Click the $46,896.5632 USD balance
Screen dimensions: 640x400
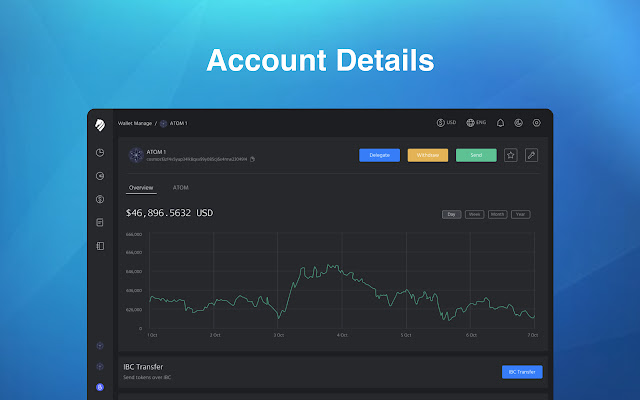point(169,213)
